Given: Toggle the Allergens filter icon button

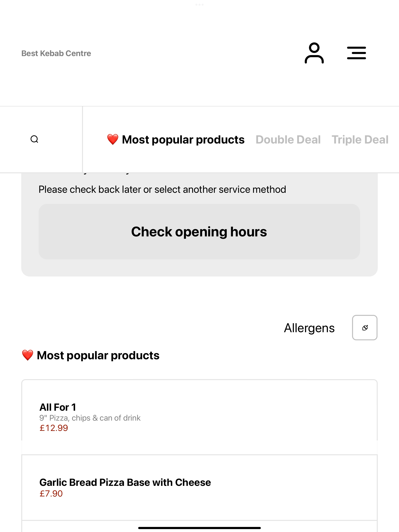Looking at the screenshot, I should coord(365,328).
